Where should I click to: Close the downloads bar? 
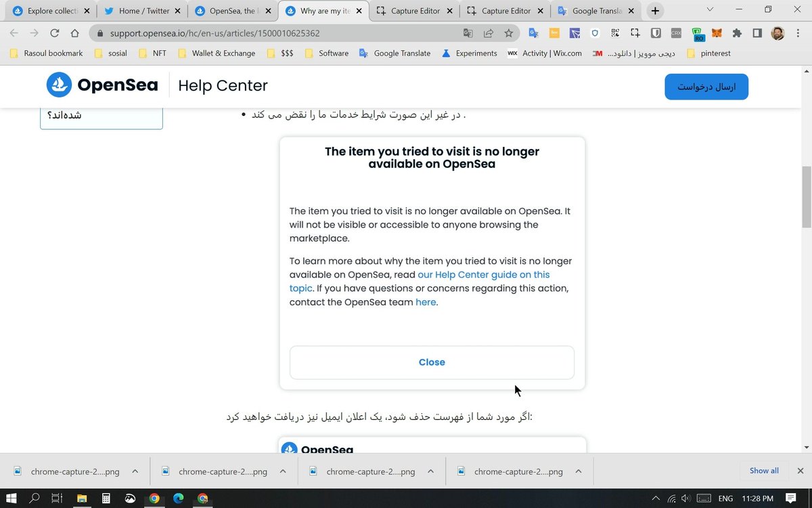pos(800,471)
